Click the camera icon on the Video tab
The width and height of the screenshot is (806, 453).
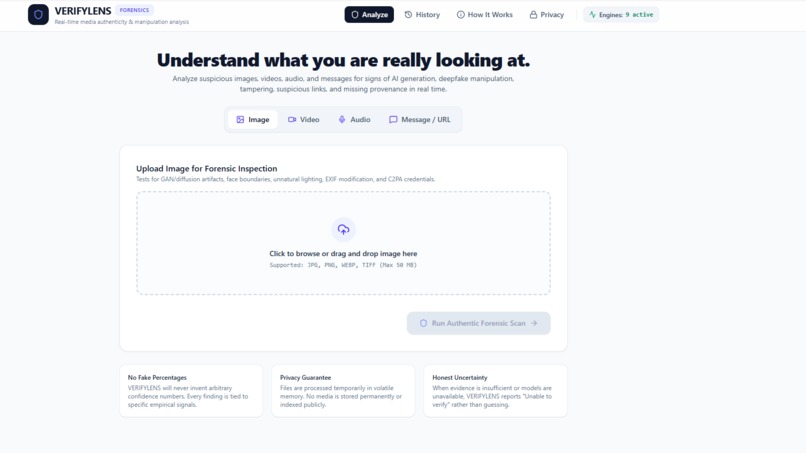[292, 119]
